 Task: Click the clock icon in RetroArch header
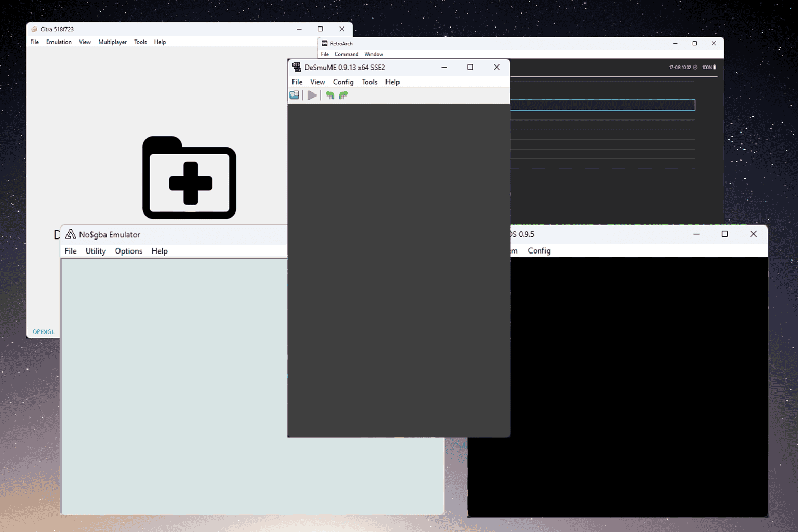(695, 67)
